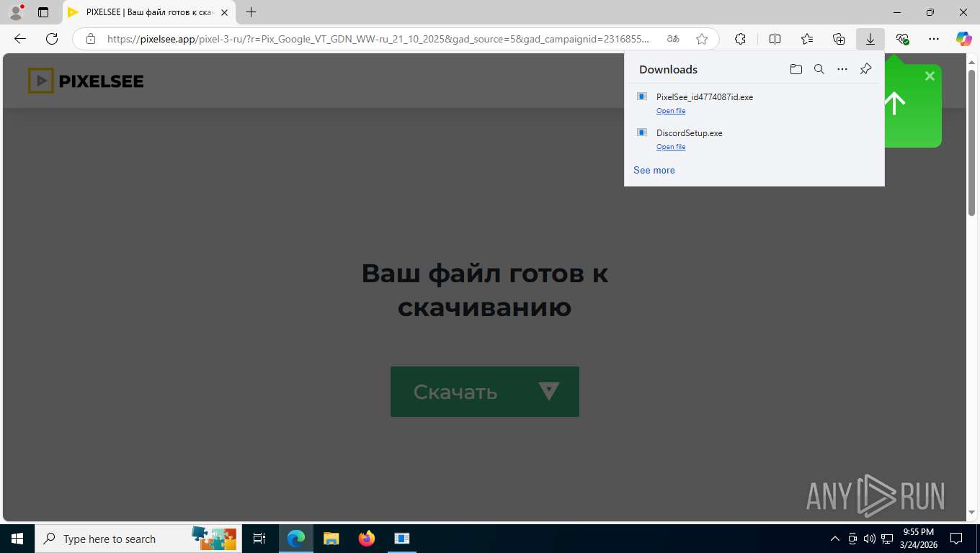The image size is (980, 553).
Task: Go back to previous page
Action: pos(20,39)
